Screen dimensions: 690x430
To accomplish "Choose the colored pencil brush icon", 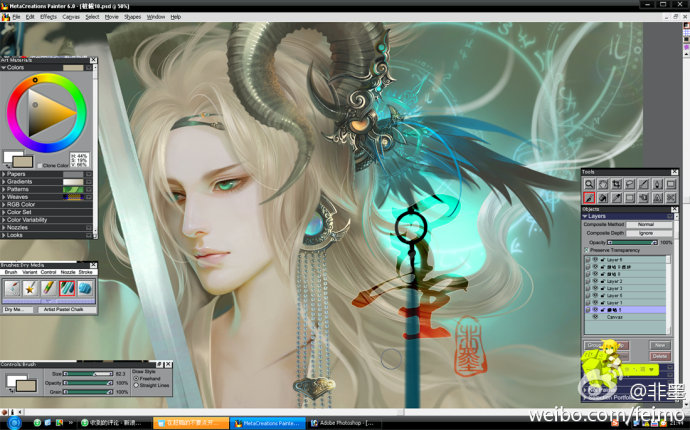I will [x=48, y=288].
